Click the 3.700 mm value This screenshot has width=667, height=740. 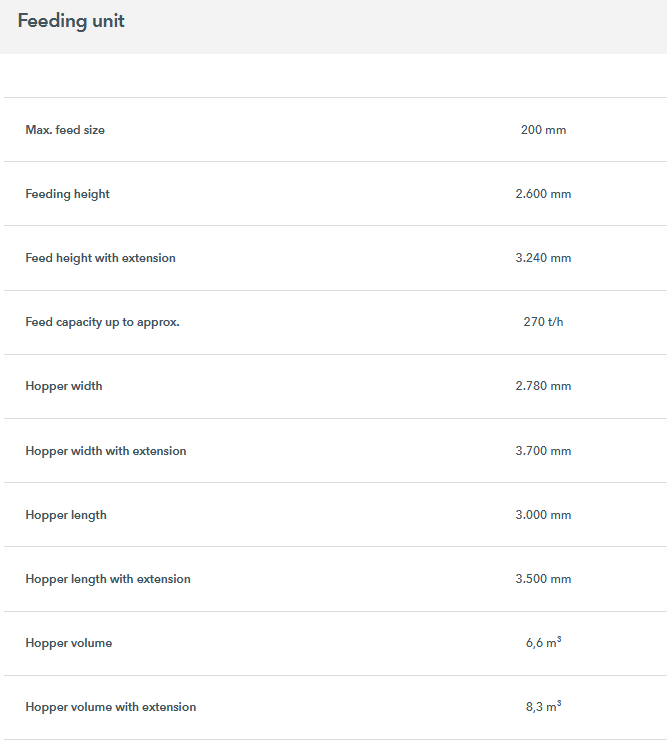point(543,451)
